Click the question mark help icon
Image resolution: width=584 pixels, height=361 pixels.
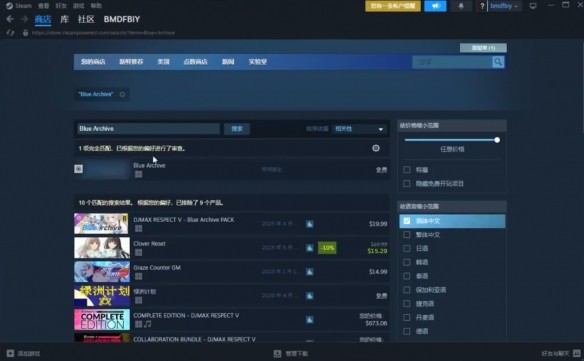tap(482, 6)
